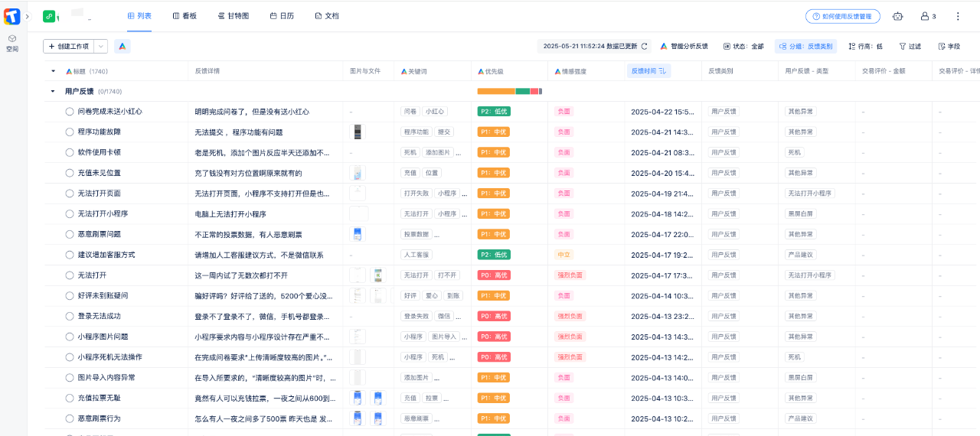Viewport: 980px width, 436px height.
Task: Click green segment of 用户反馈 priority bar
Action: click(523, 92)
